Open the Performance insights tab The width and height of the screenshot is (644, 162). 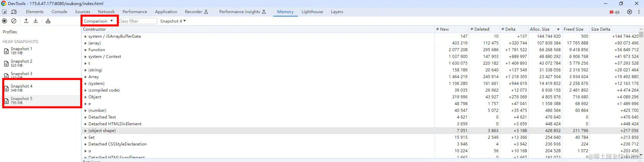(x=243, y=12)
